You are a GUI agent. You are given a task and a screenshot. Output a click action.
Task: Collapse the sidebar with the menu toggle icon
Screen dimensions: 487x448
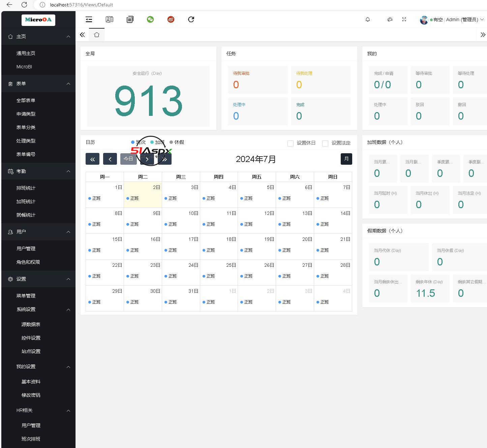pyautogui.click(x=89, y=20)
